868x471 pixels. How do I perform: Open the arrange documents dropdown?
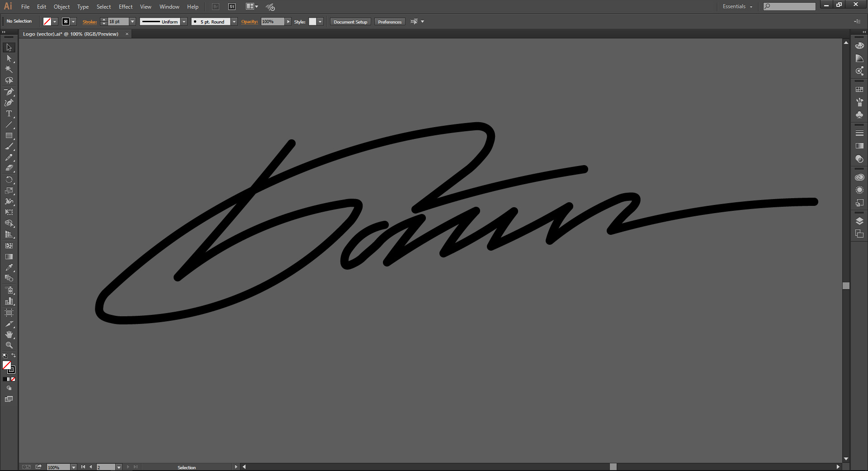click(x=252, y=7)
